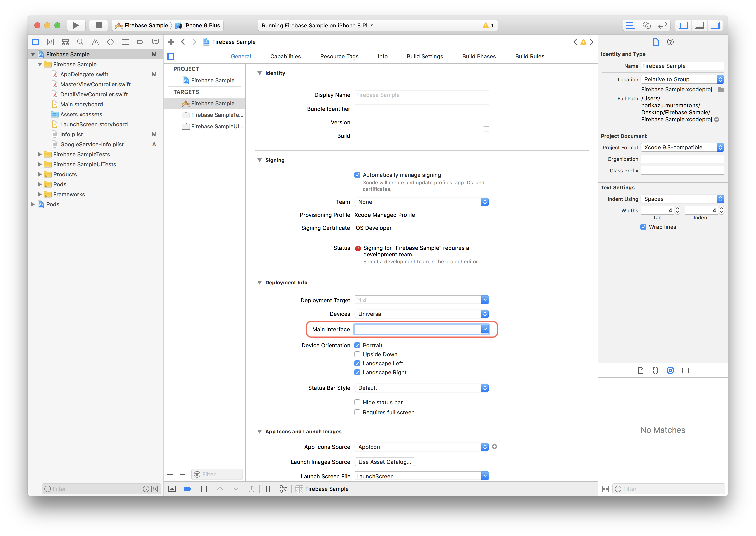Show the Object library

point(670,371)
